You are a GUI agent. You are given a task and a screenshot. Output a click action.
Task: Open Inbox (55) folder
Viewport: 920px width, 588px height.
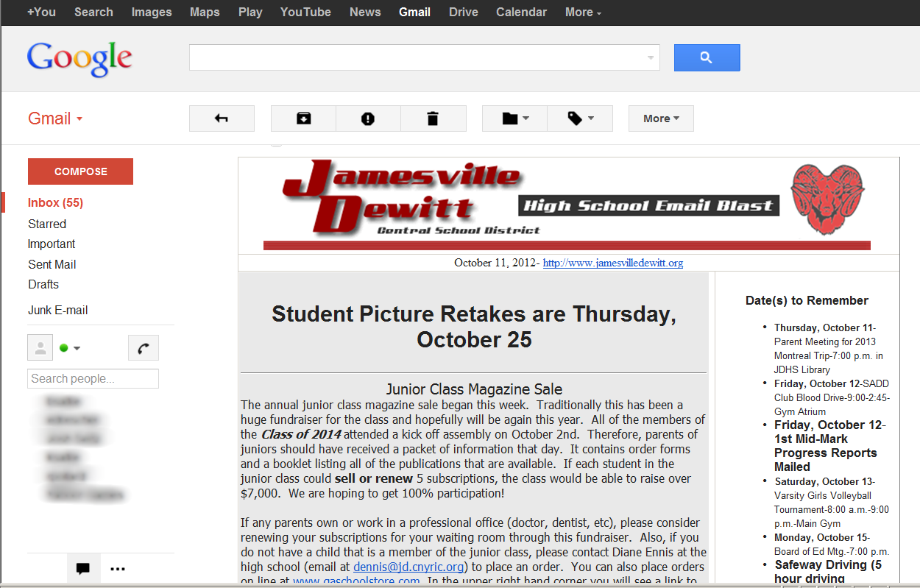click(55, 203)
